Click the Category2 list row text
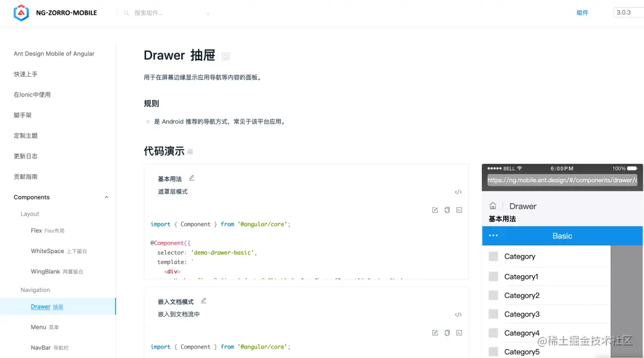 [x=522, y=295]
